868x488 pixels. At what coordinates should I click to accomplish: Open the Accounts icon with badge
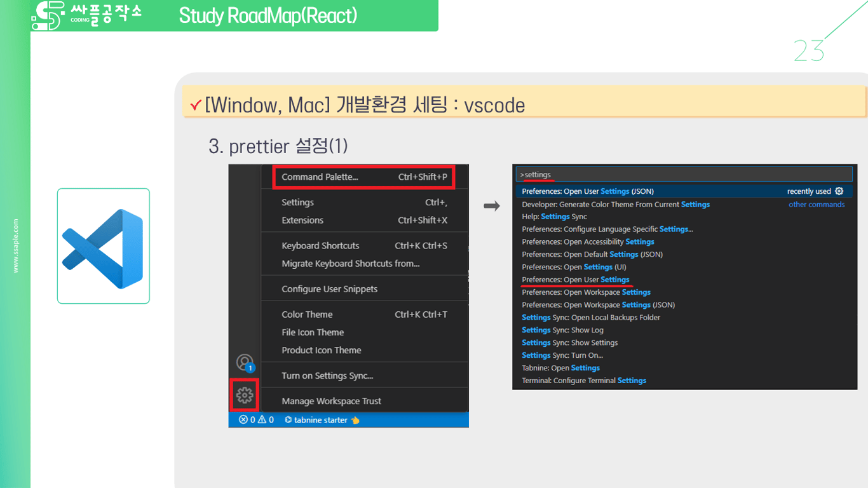pos(245,363)
